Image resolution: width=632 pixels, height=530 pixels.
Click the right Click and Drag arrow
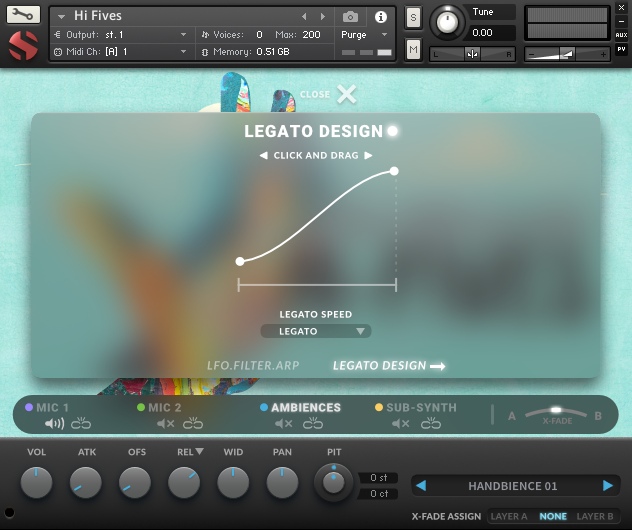coord(368,155)
